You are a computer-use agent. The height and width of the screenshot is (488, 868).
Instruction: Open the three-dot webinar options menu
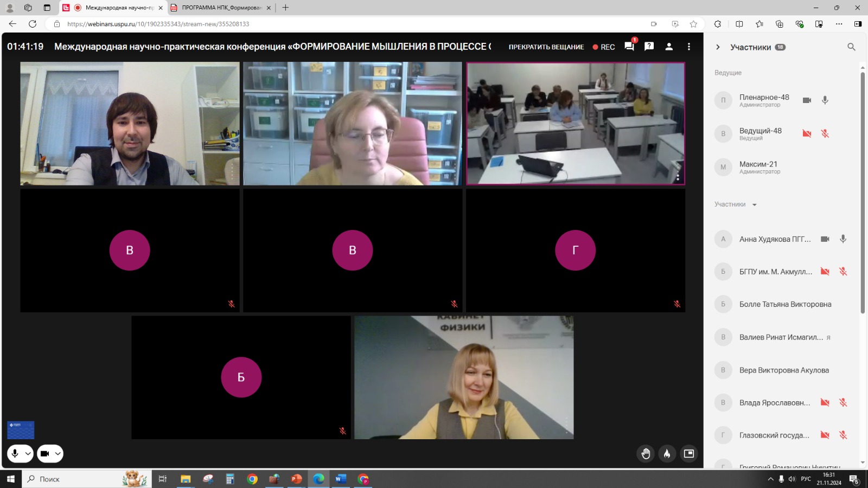coord(689,47)
